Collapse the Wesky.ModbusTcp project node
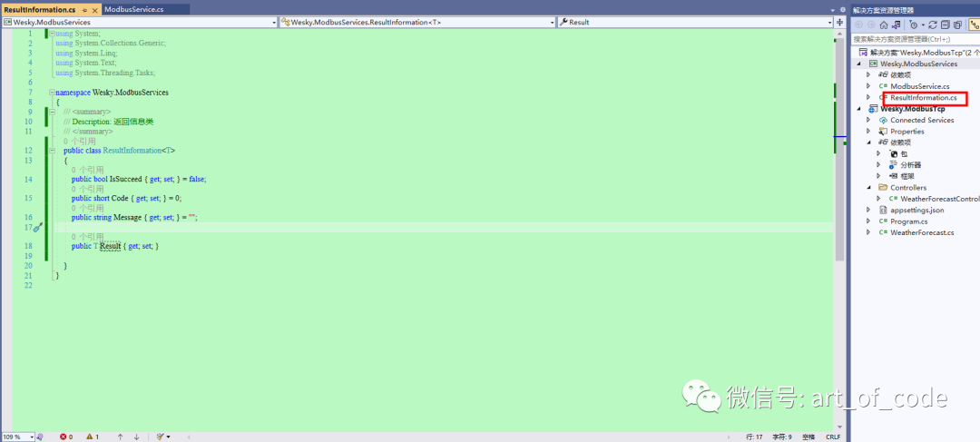 coord(858,109)
